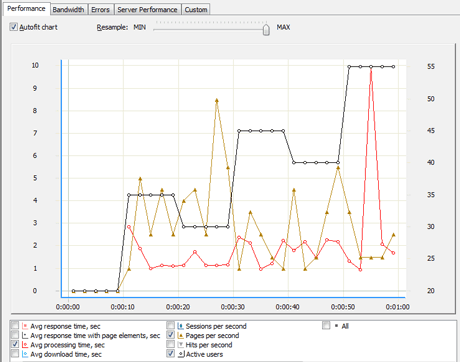Click the Sessions per second legend icon

coord(180,326)
